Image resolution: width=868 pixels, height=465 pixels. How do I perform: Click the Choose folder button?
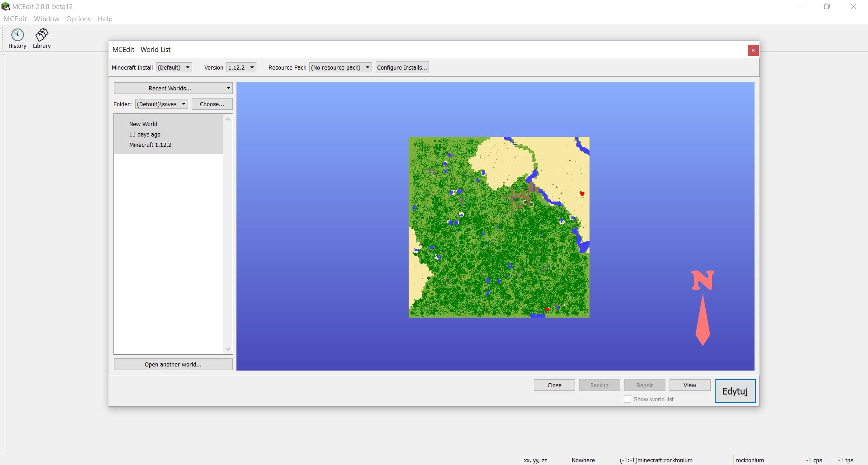tap(212, 103)
